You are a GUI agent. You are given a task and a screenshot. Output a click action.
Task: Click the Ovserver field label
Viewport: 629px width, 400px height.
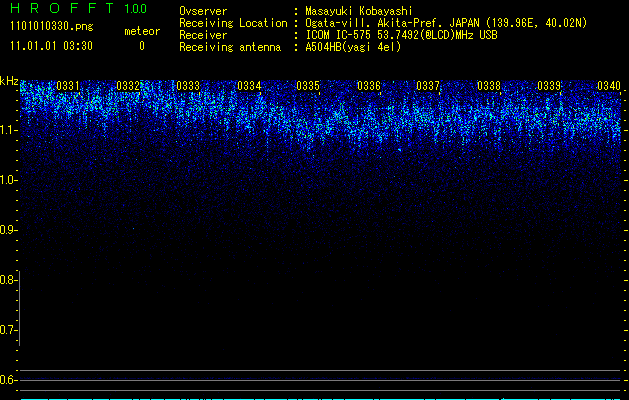click(203, 11)
